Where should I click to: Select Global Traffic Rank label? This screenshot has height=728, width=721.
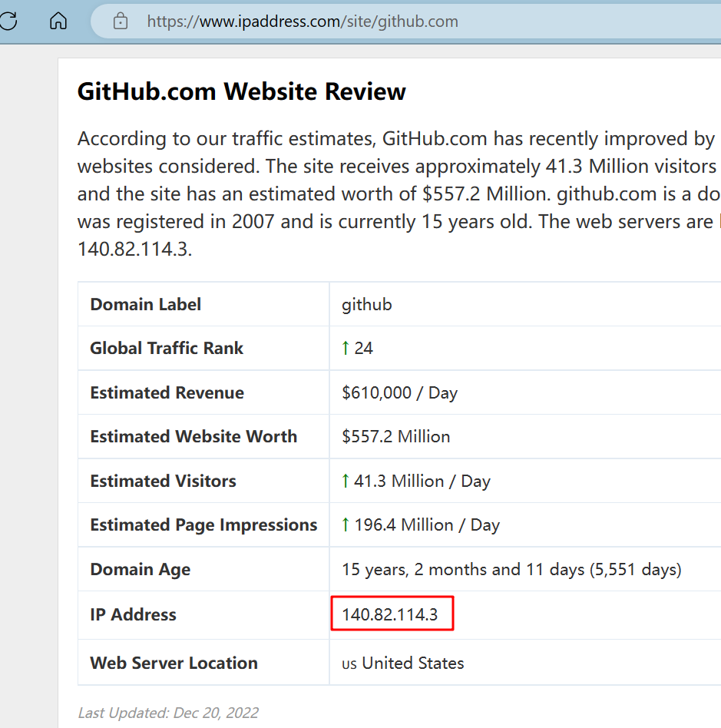click(166, 348)
